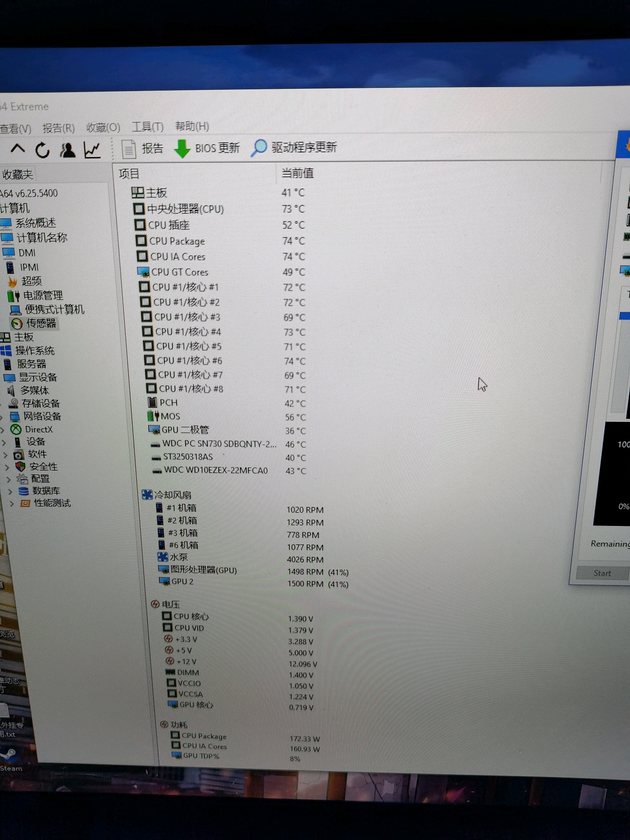Screen dimensions: 630x840
Task: Select WDC WD10EZEX-22MFCA0 drive row
Action: pos(230,471)
